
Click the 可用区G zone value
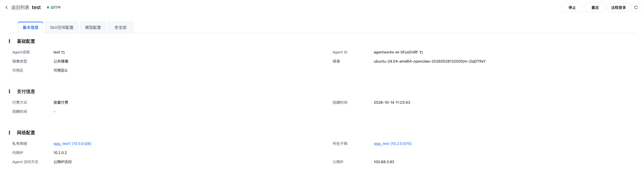[x=60, y=71]
